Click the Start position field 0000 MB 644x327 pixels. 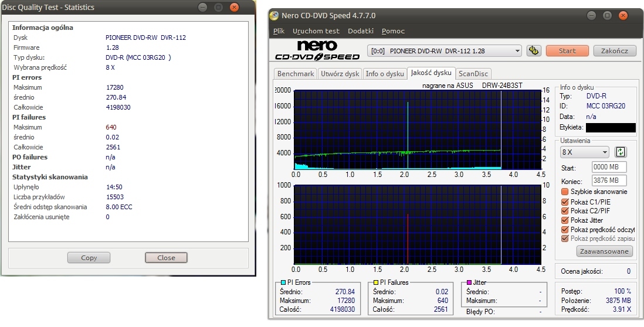click(609, 168)
